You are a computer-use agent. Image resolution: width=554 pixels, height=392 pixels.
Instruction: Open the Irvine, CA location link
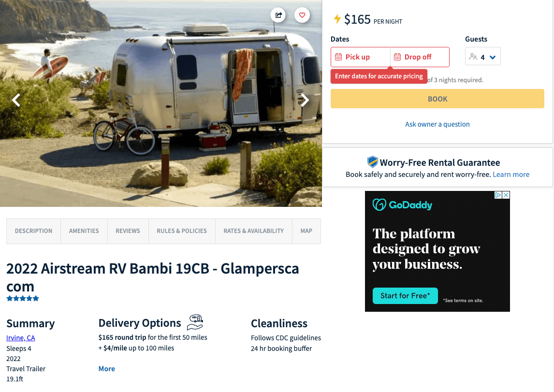[x=20, y=338]
